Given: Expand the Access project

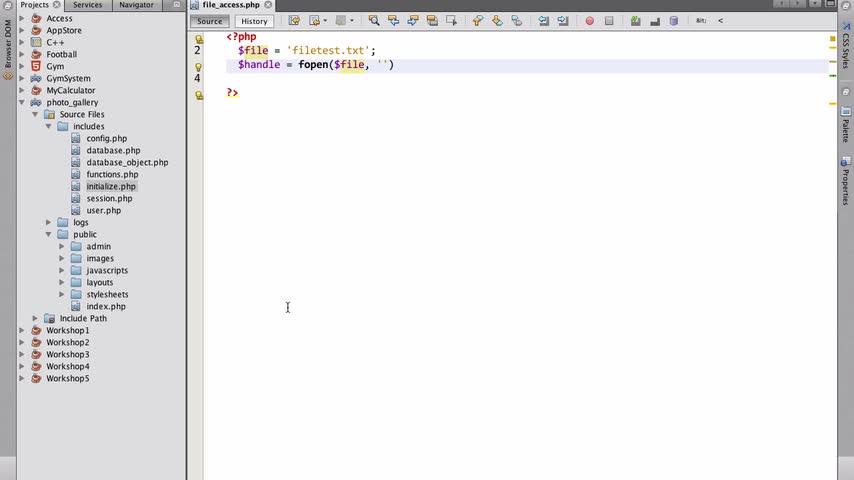Looking at the screenshot, I should coord(22,18).
